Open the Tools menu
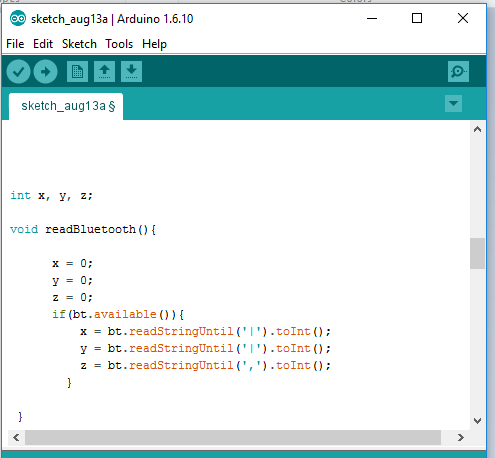The height and width of the screenshot is (458, 495). click(119, 44)
